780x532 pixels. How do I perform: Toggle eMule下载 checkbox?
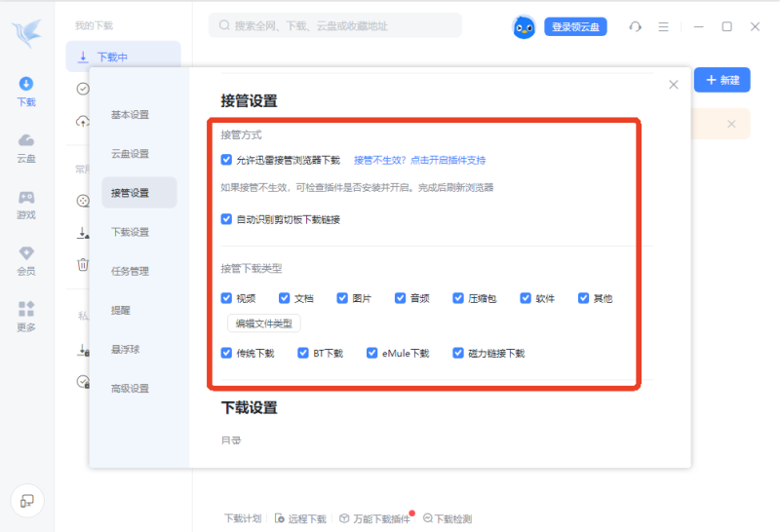pos(371,353)
